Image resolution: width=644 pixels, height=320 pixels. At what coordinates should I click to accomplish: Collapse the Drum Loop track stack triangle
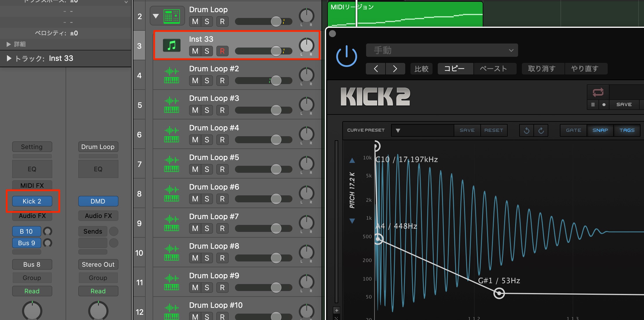(x=156, y=16)
